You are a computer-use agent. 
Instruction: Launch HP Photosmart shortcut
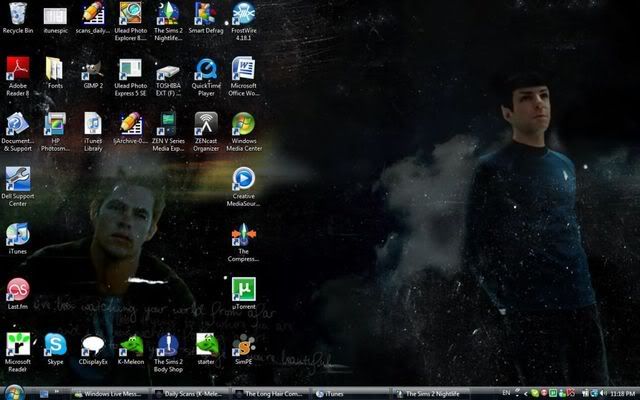(55, 132)
